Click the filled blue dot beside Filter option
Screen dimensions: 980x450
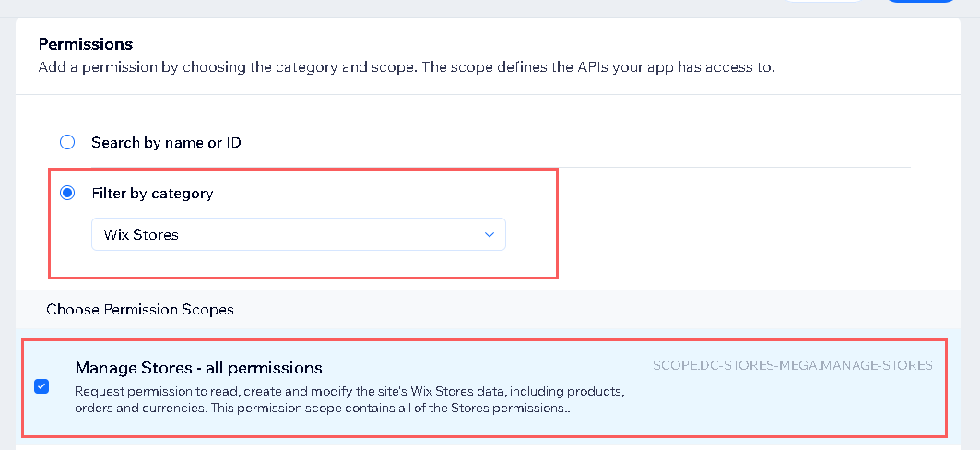[x=67, y=194]
